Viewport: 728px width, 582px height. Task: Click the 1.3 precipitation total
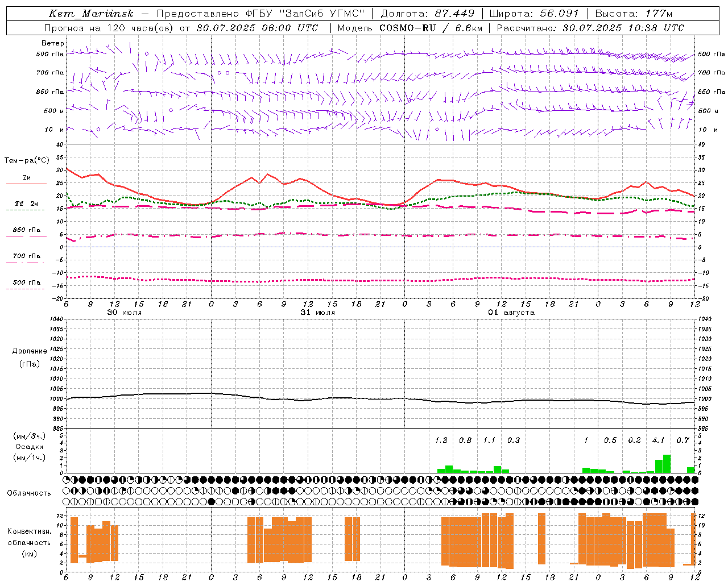pos(441,440)
